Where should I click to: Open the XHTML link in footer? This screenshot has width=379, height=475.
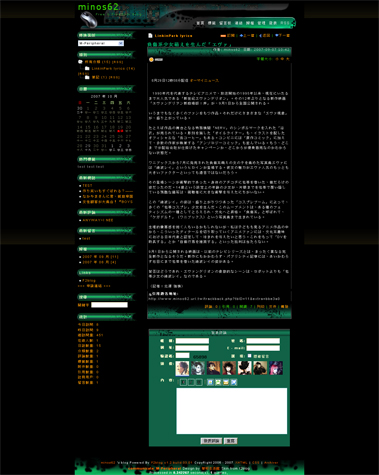click(x=241, y=462)
